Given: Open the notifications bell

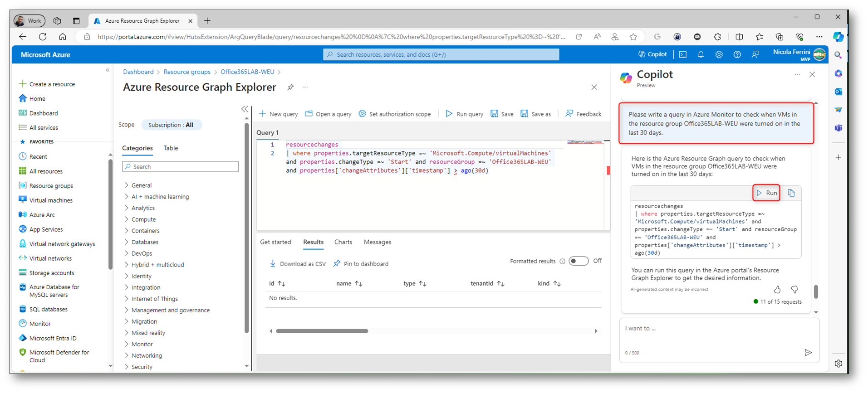Looking at the screenshot, I should (701, 54).
